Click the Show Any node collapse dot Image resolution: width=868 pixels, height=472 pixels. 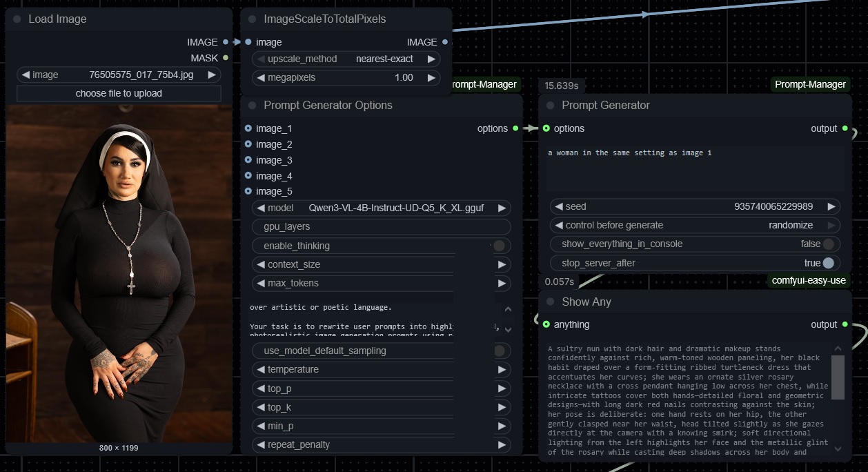coord(551,302)
